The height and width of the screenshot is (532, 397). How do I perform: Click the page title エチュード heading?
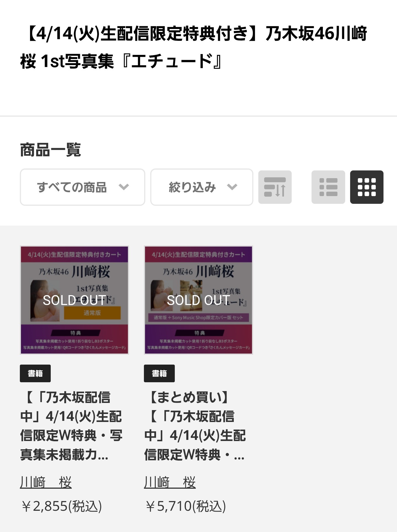(194, 47)
